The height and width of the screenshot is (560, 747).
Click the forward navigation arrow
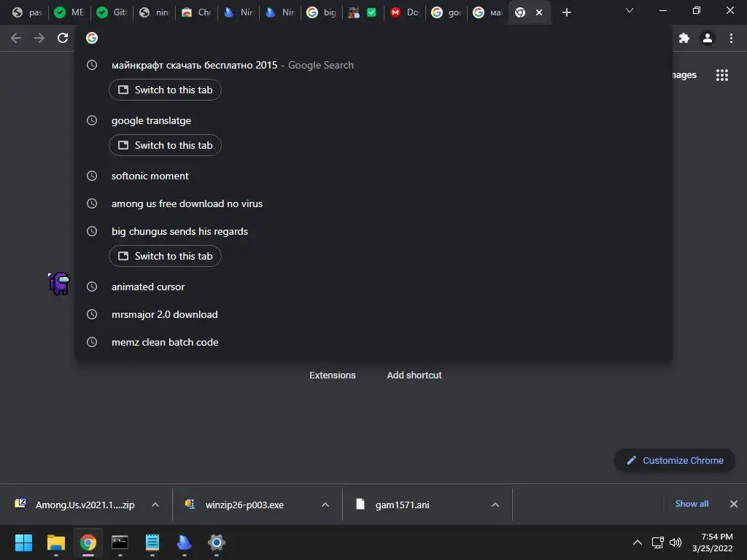click(39, 38)
